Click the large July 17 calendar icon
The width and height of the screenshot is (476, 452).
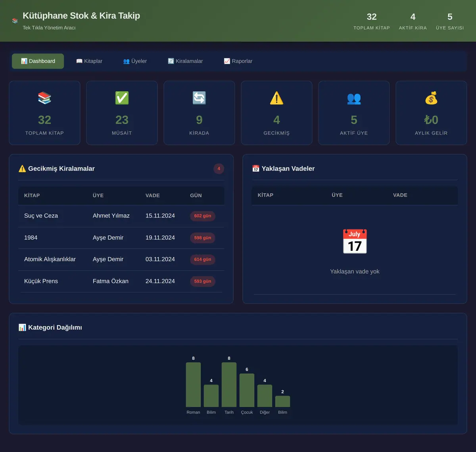point(355,241)
